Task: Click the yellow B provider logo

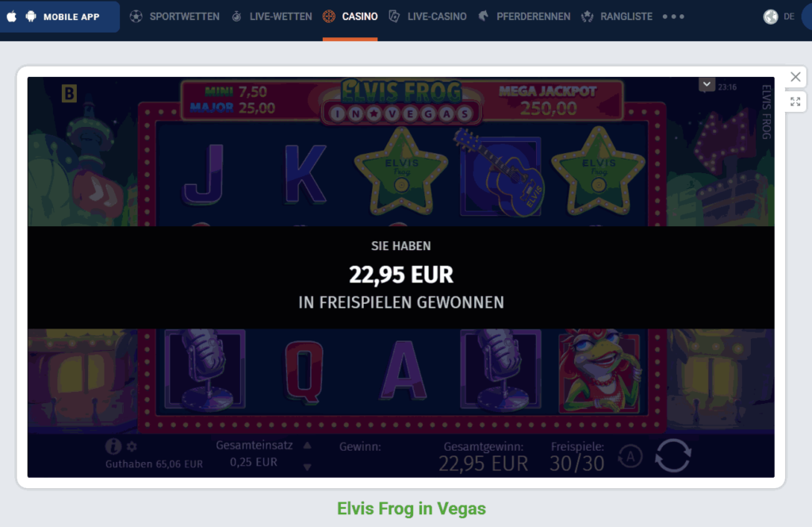Action: [x=69, y=94]
